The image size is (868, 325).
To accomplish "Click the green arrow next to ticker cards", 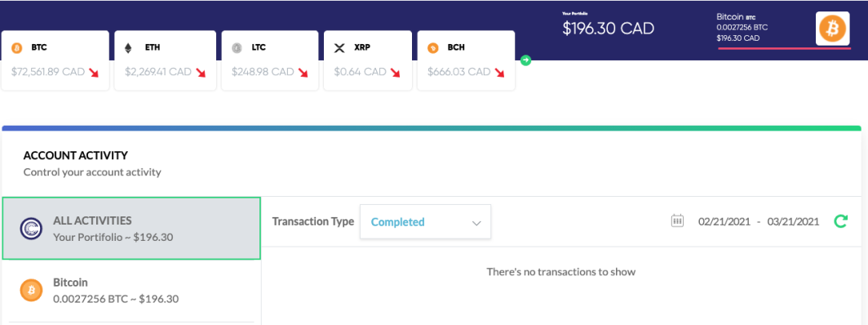I will click(526, 60).
